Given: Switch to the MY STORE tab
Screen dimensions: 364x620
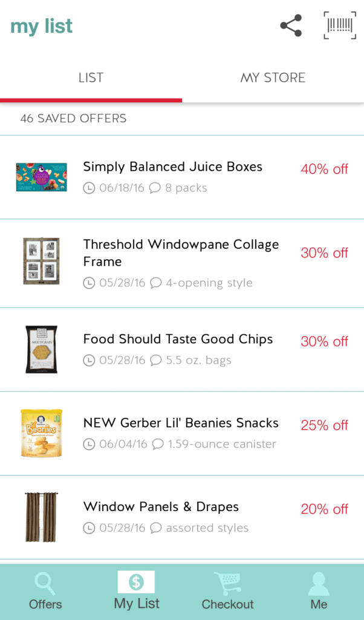Looking at the screenshot, I should [273, 77].
